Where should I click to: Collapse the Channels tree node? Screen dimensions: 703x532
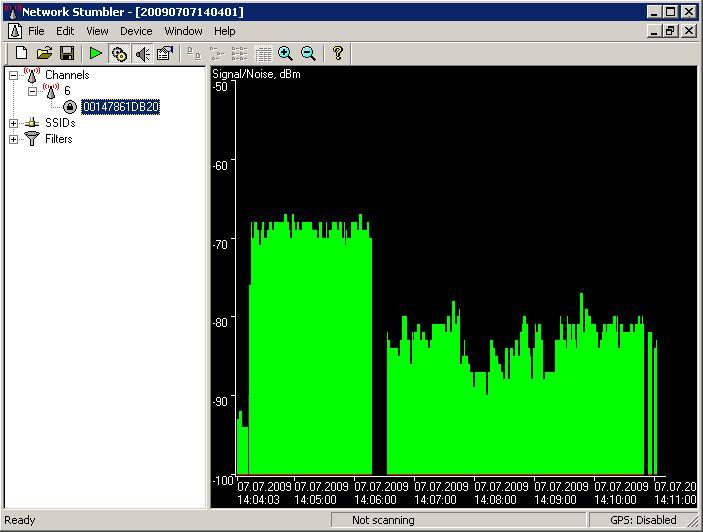point(13,75)
